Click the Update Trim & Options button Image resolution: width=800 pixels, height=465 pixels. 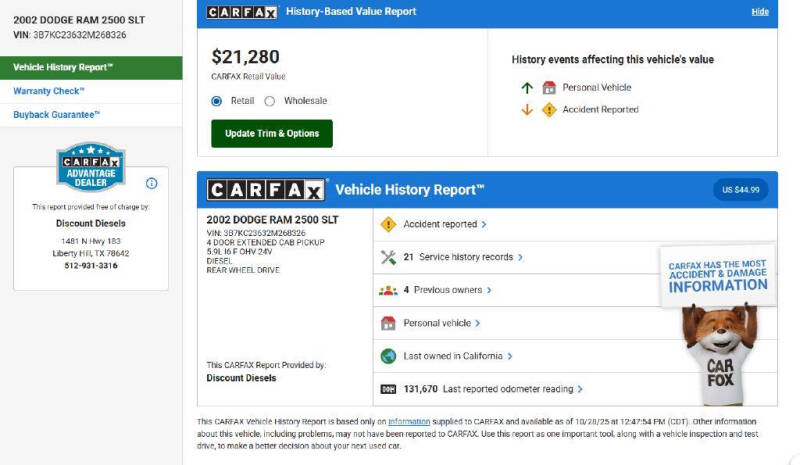[271, 134]
